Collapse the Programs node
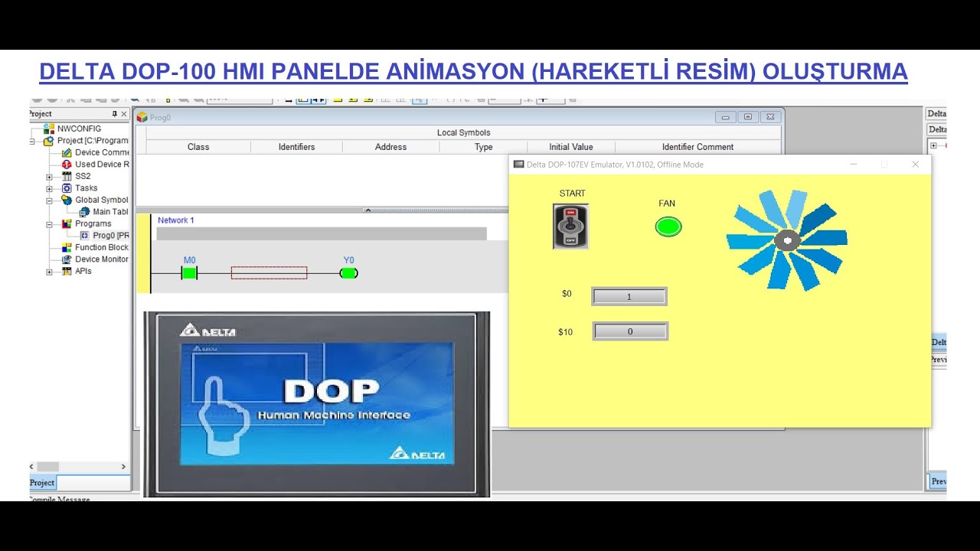Screen dimensions: 980x551 click(x=49, y=224)
